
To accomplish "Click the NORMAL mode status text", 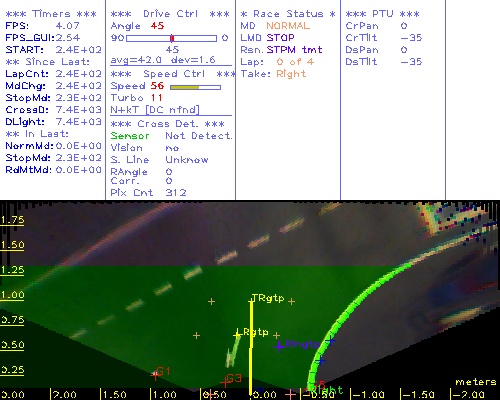I will 288,26.
